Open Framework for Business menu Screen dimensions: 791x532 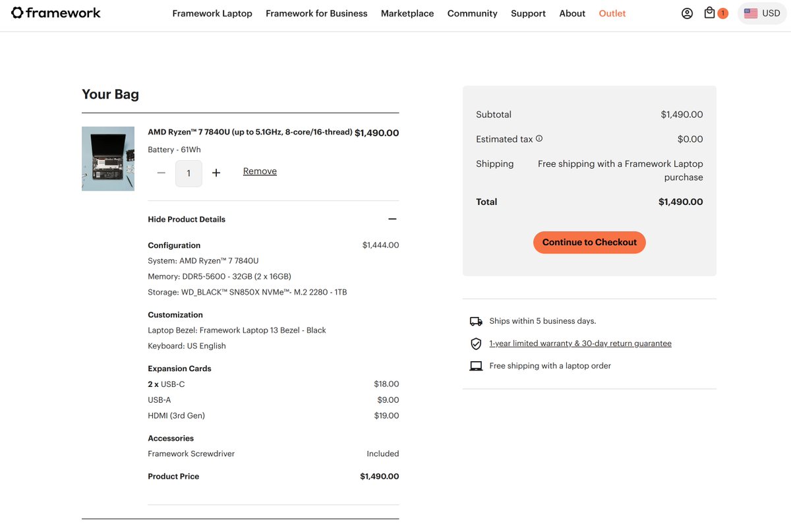(316, 13)
